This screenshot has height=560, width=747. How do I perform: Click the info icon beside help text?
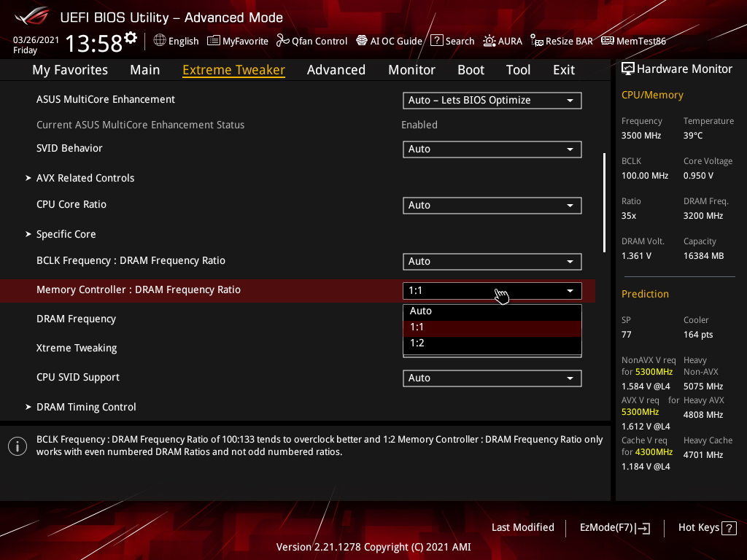point(18,446)
